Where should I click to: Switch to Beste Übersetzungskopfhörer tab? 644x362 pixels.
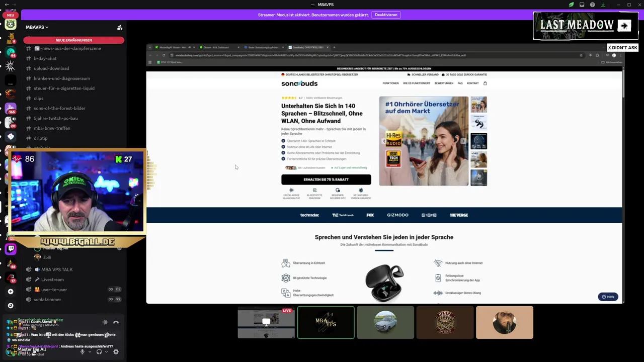pyautogui.click(x=264, y=47)
